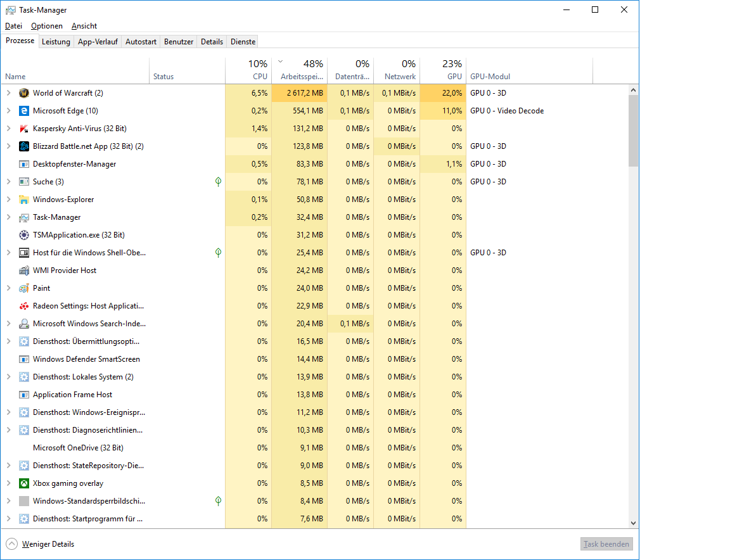Click the World of Warcraft process icon
The image size is (730, 560).
coord(23,93)
